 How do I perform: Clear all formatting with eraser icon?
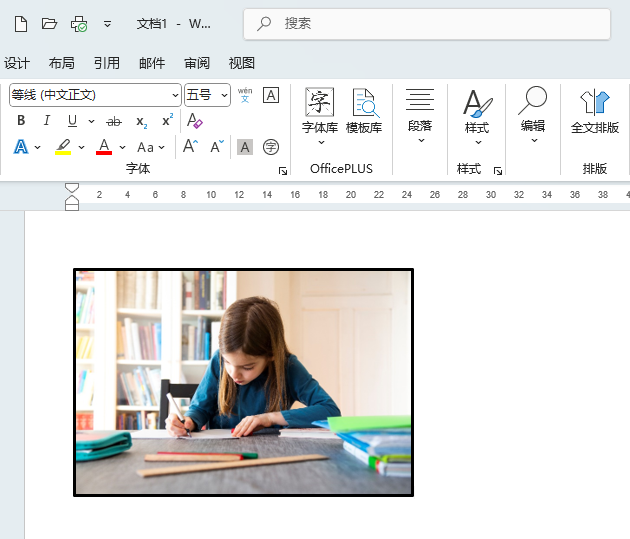tap(194, 120)
